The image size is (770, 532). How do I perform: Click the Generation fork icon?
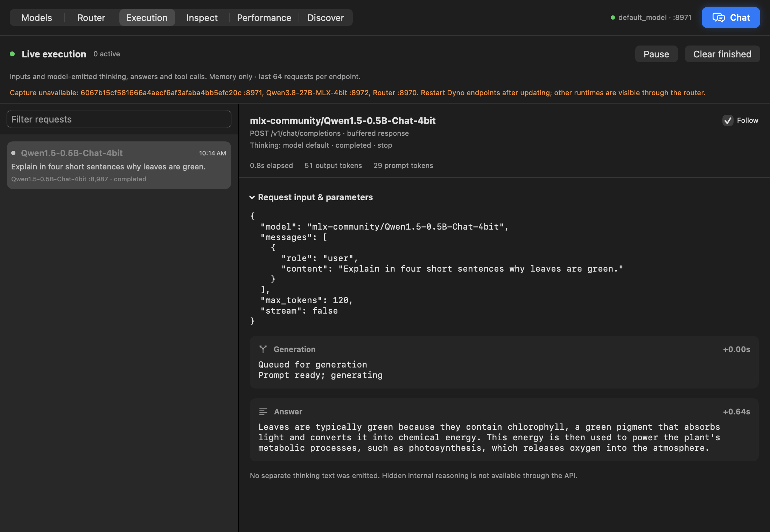(263, 349)
